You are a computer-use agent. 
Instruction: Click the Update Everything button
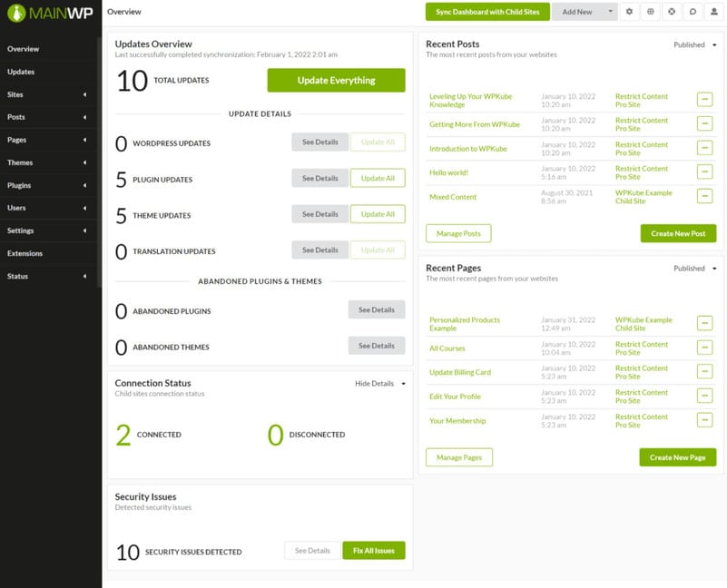336,80
